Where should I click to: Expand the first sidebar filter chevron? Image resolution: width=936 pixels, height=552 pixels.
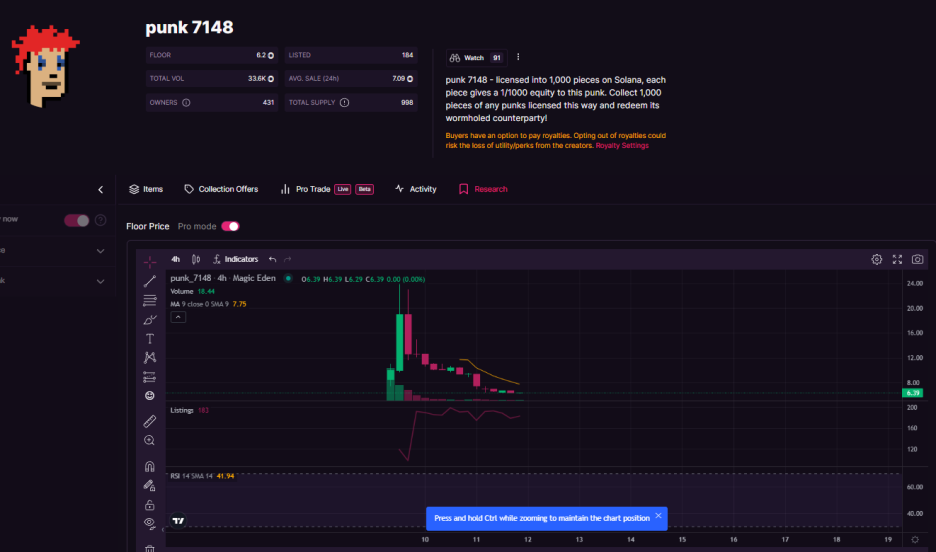(x=100, y=251)
